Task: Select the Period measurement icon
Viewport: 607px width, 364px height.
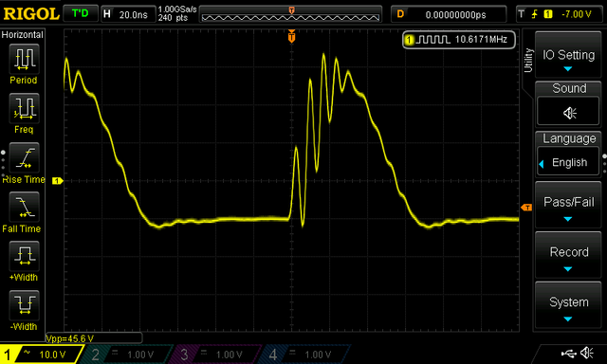Action: [24, 59]
